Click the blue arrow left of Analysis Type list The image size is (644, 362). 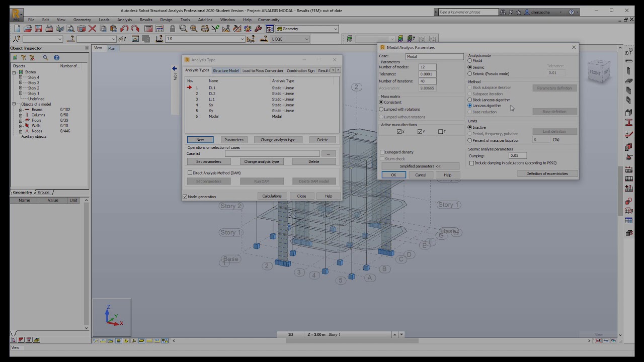175,68
